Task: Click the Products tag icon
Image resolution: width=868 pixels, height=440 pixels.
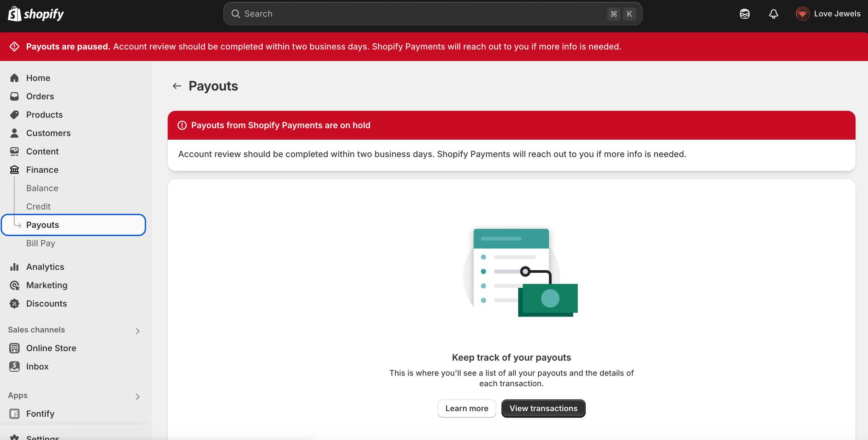Action: tap(14, 115)
